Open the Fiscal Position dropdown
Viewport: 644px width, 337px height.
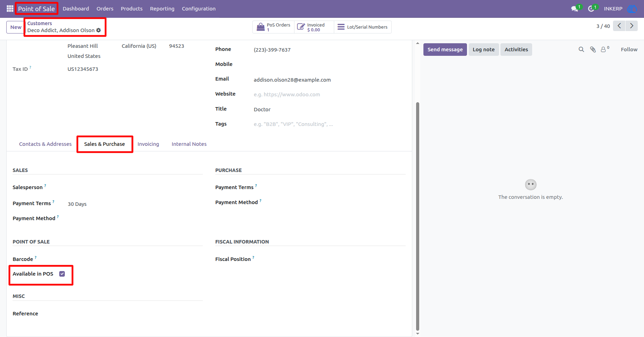click(x=338, y=259)
